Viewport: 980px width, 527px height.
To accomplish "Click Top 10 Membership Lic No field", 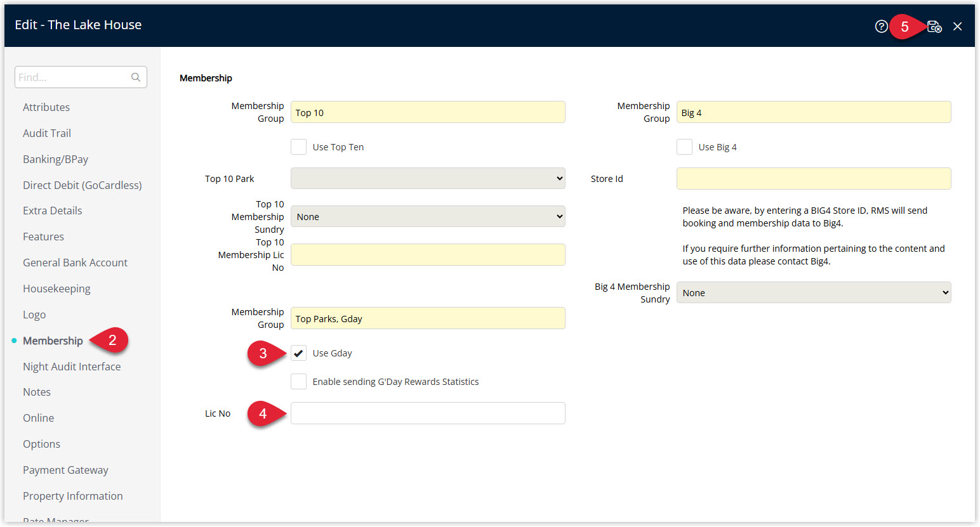I will (428, 254).
